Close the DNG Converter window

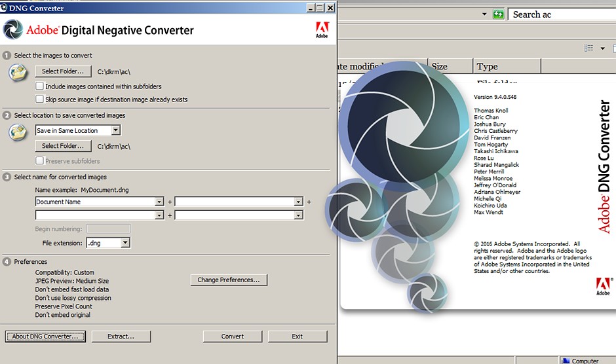click(x=330, y=8)
